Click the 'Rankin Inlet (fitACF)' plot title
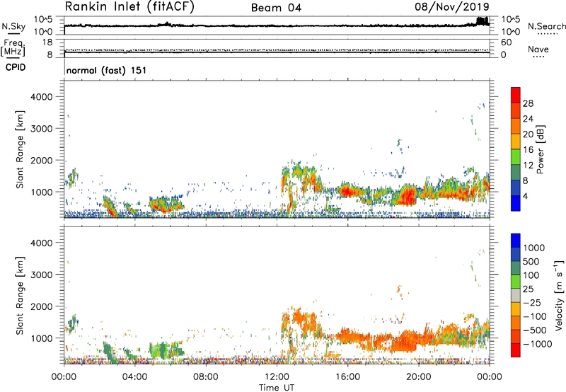The width and height of the screenshot is (566, 392). click(x=129, y=7)
